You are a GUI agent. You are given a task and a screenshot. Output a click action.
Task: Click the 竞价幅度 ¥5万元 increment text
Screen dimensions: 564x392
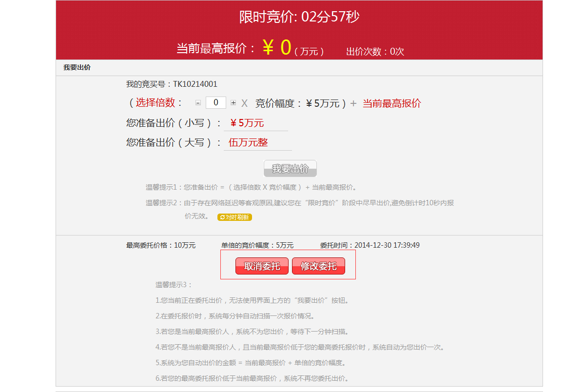298,103
